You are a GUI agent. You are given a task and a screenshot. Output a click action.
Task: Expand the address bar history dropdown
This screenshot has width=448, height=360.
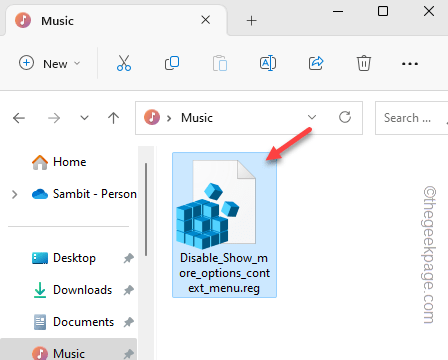click(x=312, y=117)
